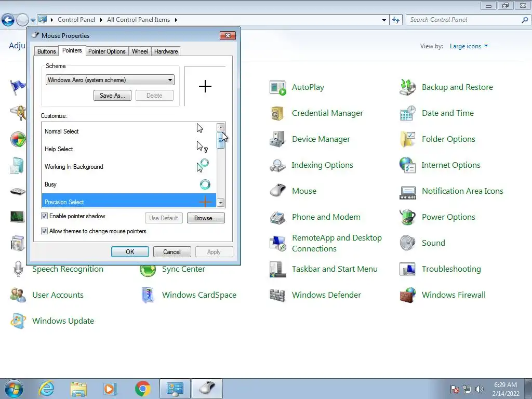The image size is (532, 399).
Task: Open Sync Center icon
Action: 148,270
